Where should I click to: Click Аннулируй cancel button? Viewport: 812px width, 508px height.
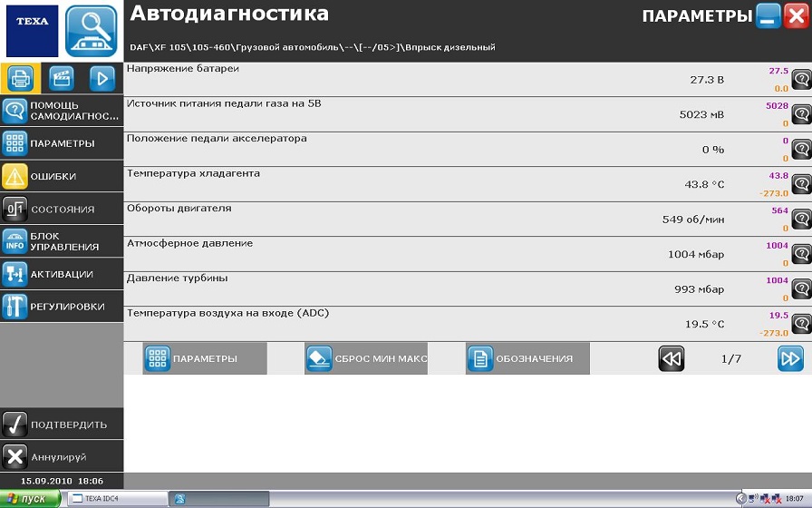pos(62,456)
